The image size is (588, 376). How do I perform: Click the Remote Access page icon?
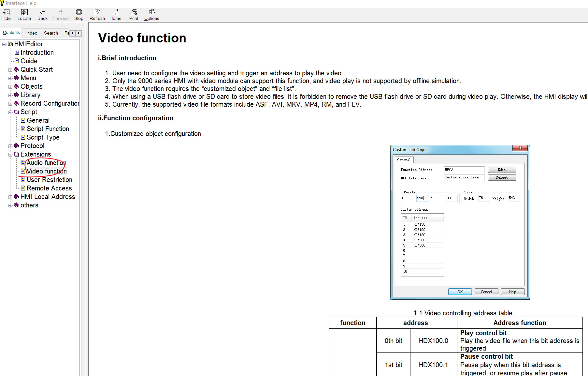coord(23,188)
